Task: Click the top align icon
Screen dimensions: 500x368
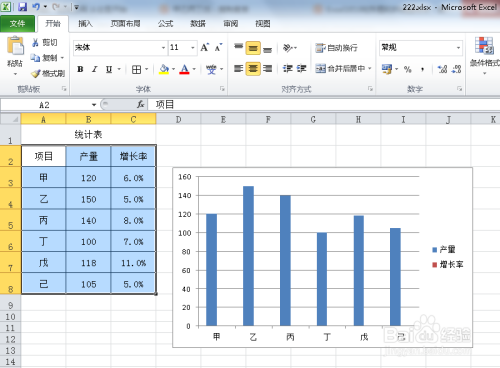Action: 238,48
